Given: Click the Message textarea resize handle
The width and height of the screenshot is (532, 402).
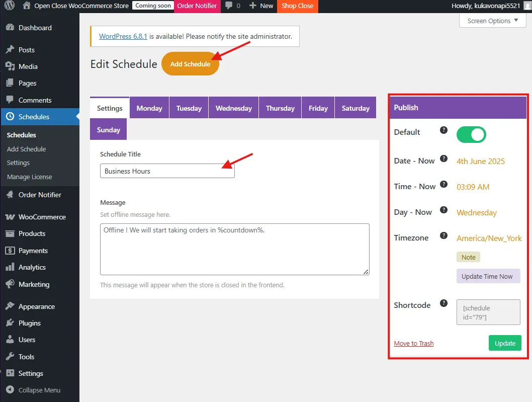Looking at the screenshot, I should (366, 272).
